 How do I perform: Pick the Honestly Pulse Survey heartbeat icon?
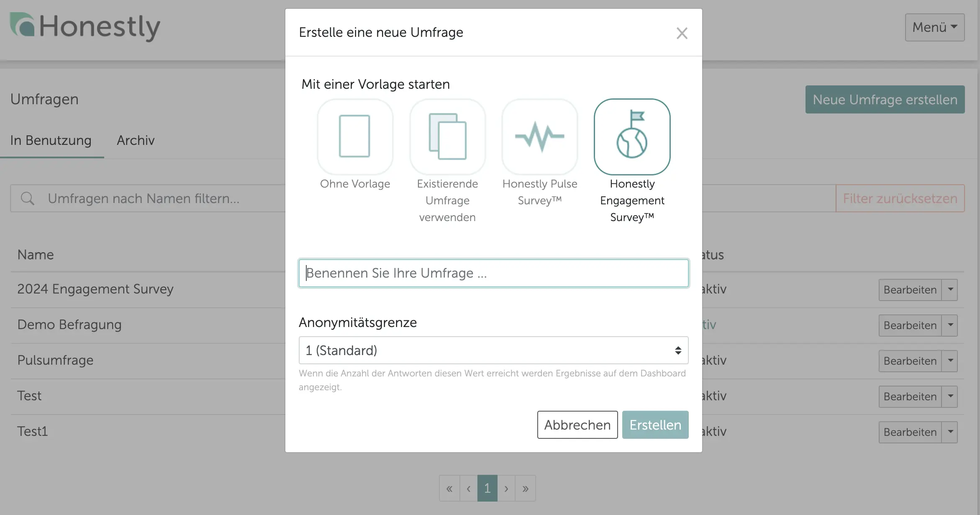[x=540, y=136]
